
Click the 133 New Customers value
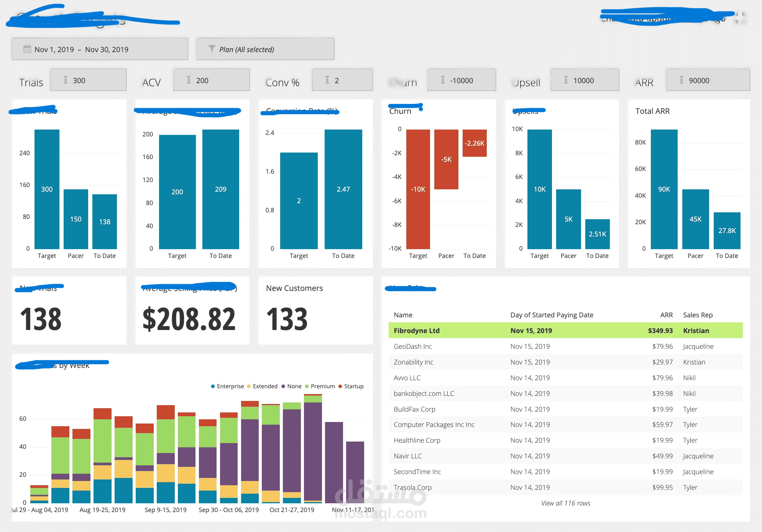click(287, 319)
